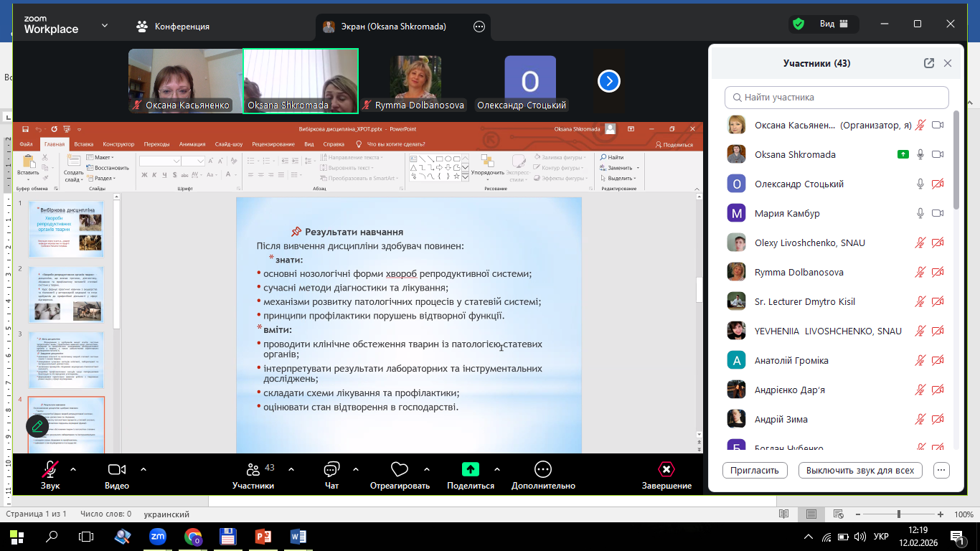Click the Пригласить button
Viewport: 980px width, 551px height.
754,471
